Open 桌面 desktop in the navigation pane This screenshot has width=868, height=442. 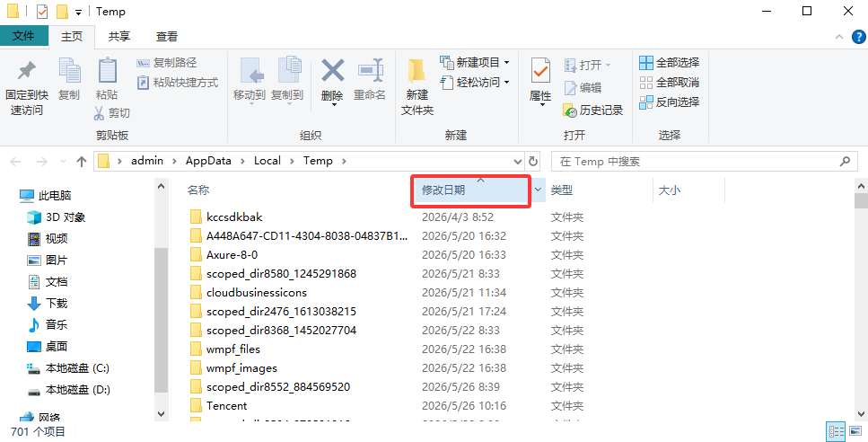(x=48, y=347)
